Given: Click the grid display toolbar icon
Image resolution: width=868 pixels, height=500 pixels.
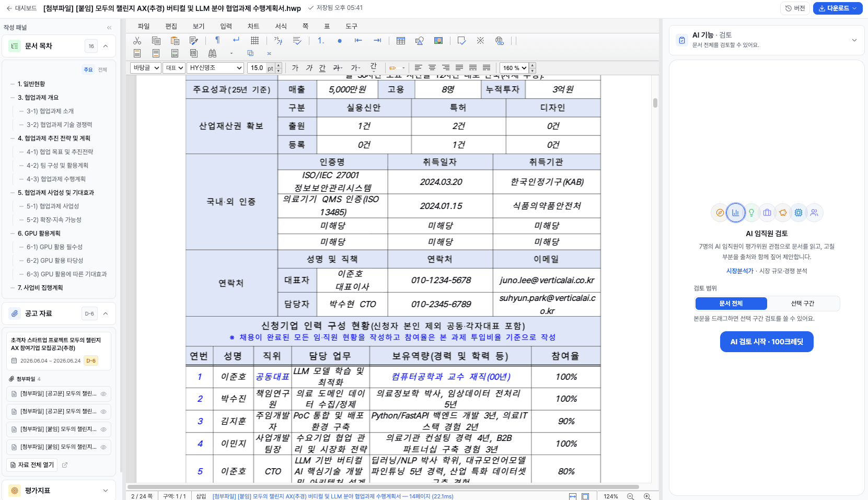Looking at the screenshot, I should click(x=254, y=41).
